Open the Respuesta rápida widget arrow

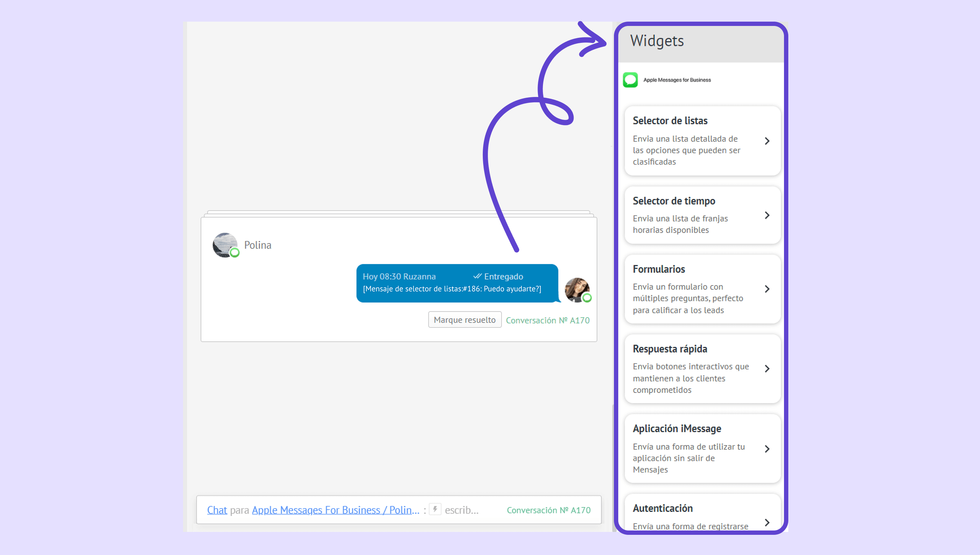point(767,369)
